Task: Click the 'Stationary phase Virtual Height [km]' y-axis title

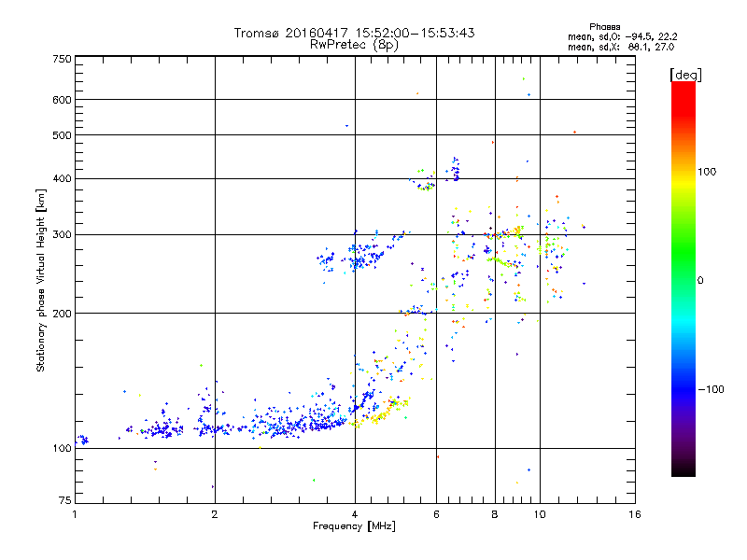Action: (41, 280)
